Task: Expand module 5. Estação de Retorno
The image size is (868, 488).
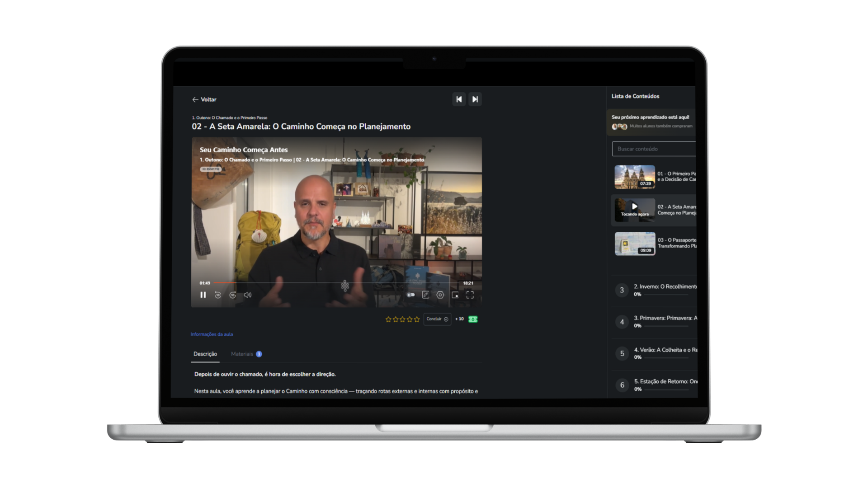Action: click(655, 385)
